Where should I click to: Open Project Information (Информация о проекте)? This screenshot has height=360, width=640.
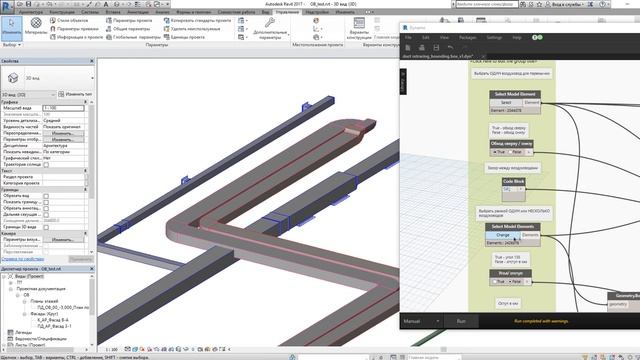[x=76, y=37]
